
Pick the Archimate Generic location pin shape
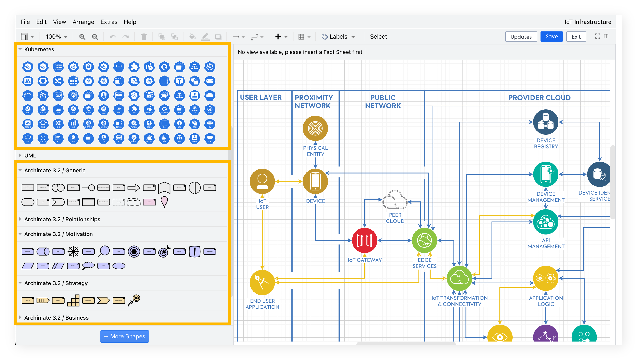(x=164, y=202)
